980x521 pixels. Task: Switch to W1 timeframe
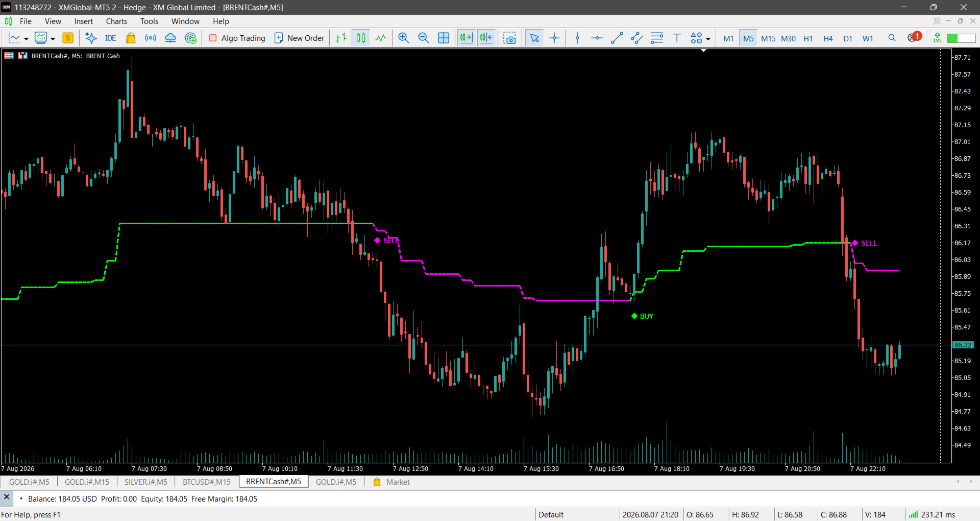[868, 39]
